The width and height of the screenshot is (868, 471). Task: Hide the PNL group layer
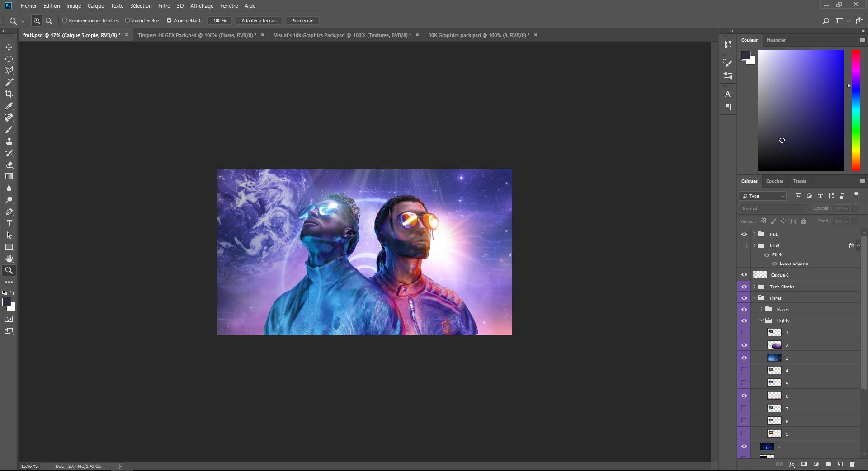click(744, 235)
